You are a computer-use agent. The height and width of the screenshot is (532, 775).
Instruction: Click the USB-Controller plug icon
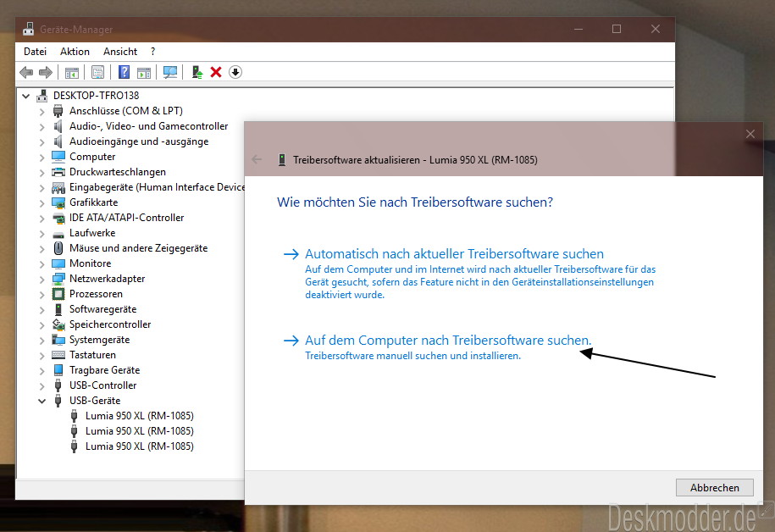(58, 385)
